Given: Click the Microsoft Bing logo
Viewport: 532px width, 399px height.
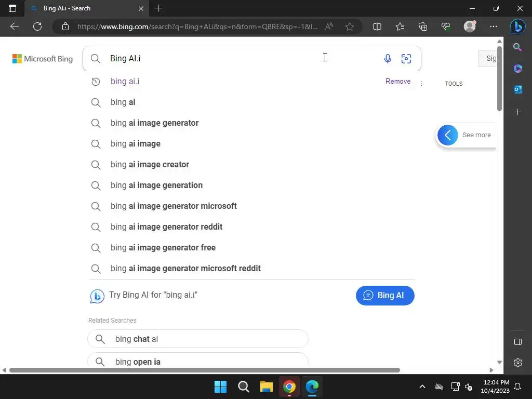Looking at the screenshot, I should coord(43,59).
